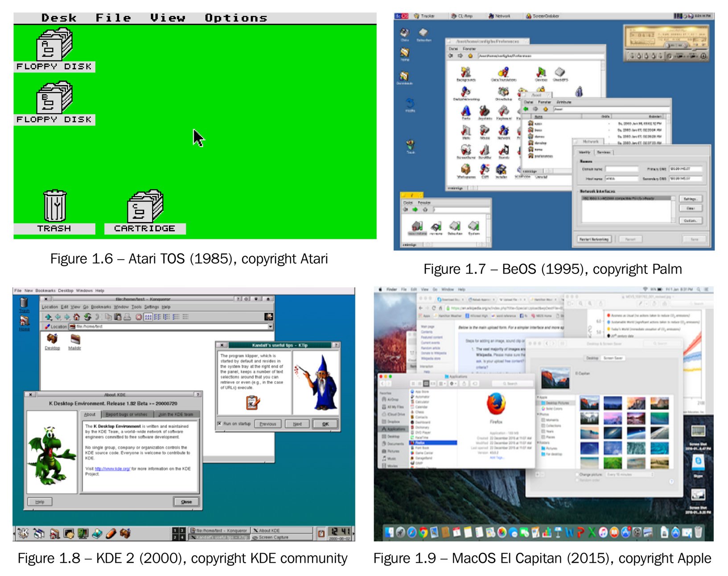Click Restart Networking in BeOS Network window
The width and height of the screenshot is (728, 576).
[x=594, y=239]
